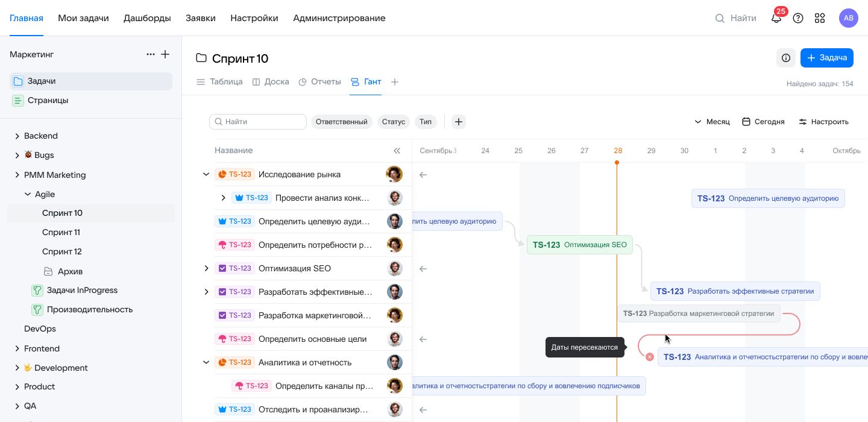This screenshot has height=422, width=868.
Task: Add new item in Маркетинг sidebar
Action: pyautogui.click(x=165, y=54)
